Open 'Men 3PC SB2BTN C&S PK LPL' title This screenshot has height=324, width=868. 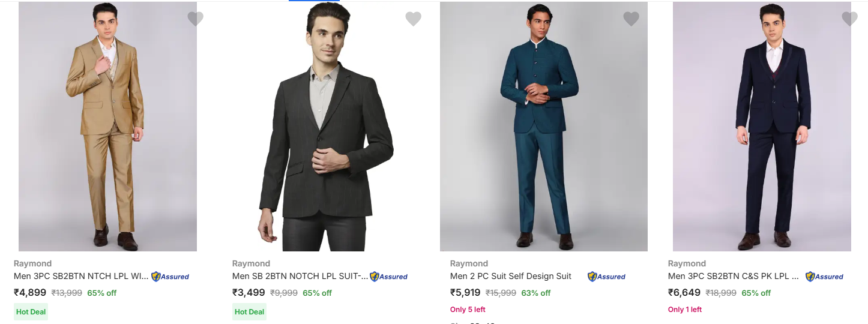[733, 276]
